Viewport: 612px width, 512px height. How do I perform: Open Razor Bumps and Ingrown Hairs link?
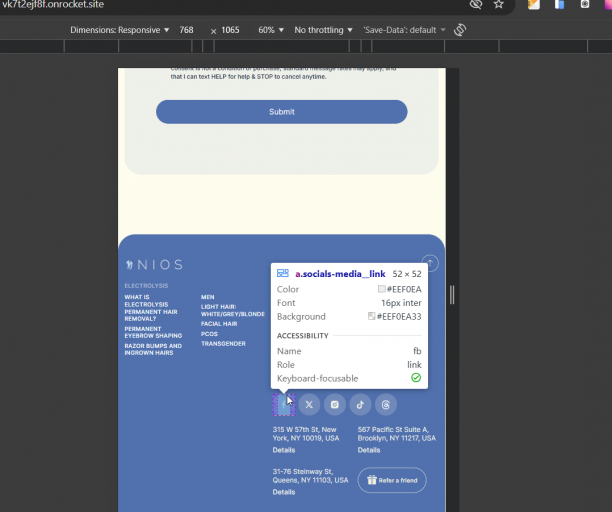pyautogui.click(x=153, y=349)
